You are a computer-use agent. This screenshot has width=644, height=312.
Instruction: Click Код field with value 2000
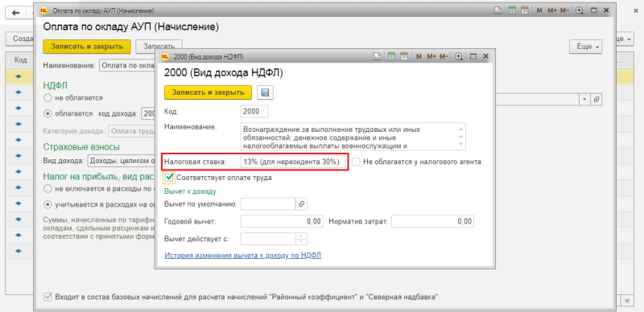(254, 111)
